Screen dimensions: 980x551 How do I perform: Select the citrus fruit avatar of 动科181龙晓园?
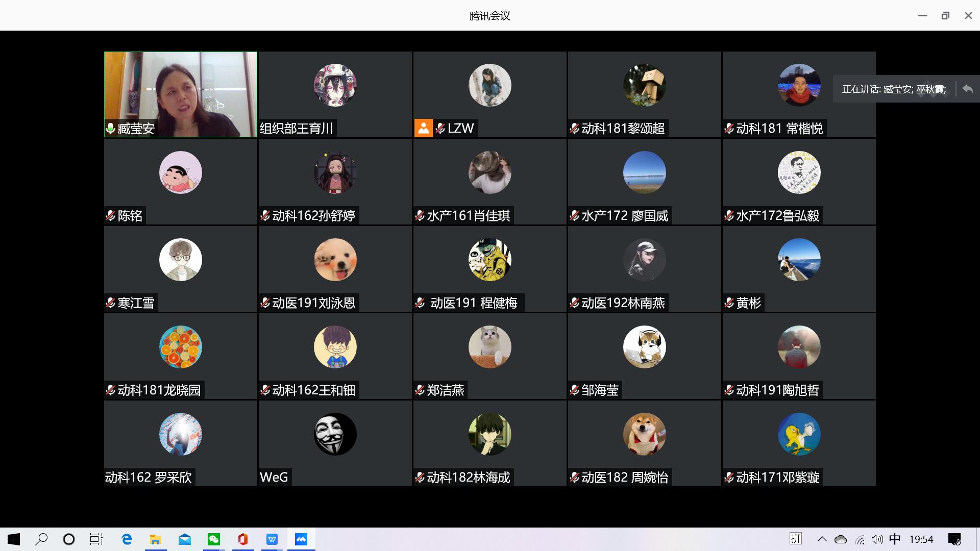(x=180, y=347)
